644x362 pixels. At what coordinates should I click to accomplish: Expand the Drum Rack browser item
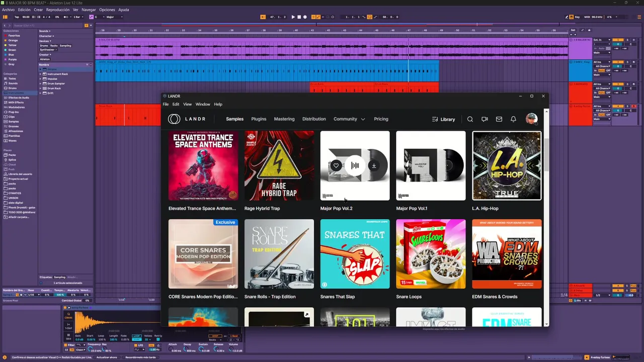click(41, 88)
